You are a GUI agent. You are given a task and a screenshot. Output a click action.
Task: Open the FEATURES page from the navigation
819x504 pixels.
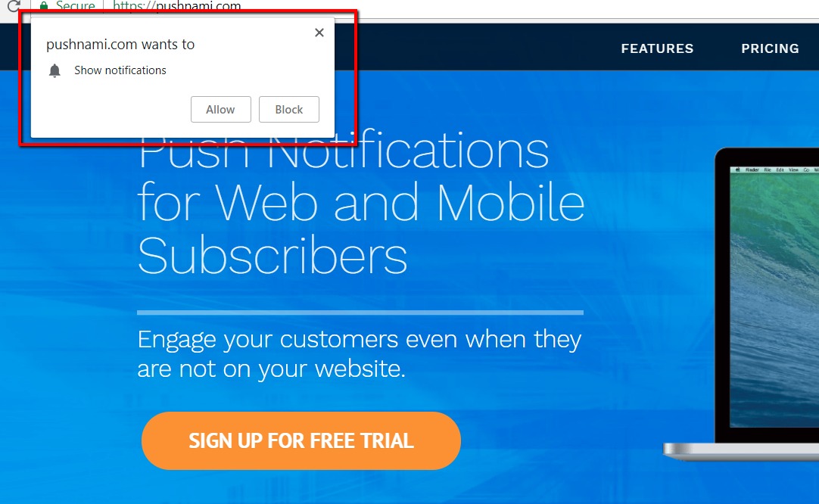657,48
